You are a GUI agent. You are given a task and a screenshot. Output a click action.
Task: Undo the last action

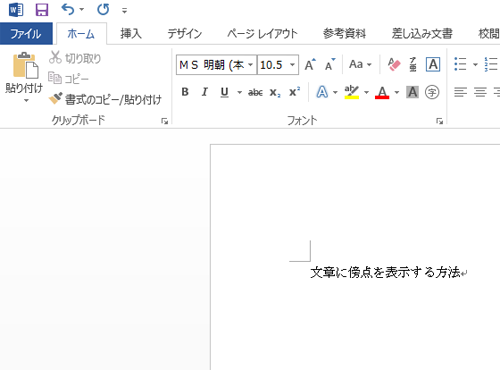click(68, 9)
